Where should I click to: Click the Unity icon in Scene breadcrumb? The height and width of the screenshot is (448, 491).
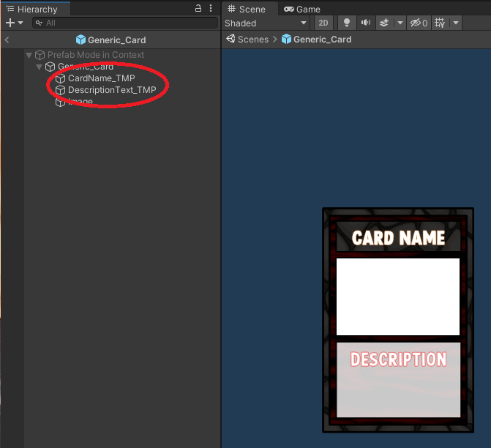coord(230,39)
